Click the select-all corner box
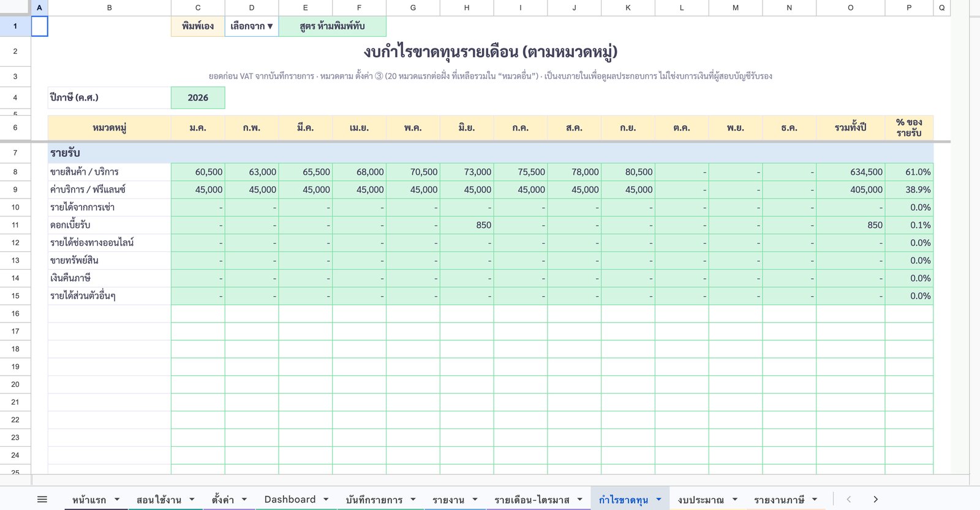Screen dimensions: 980x510 (15, 7)
